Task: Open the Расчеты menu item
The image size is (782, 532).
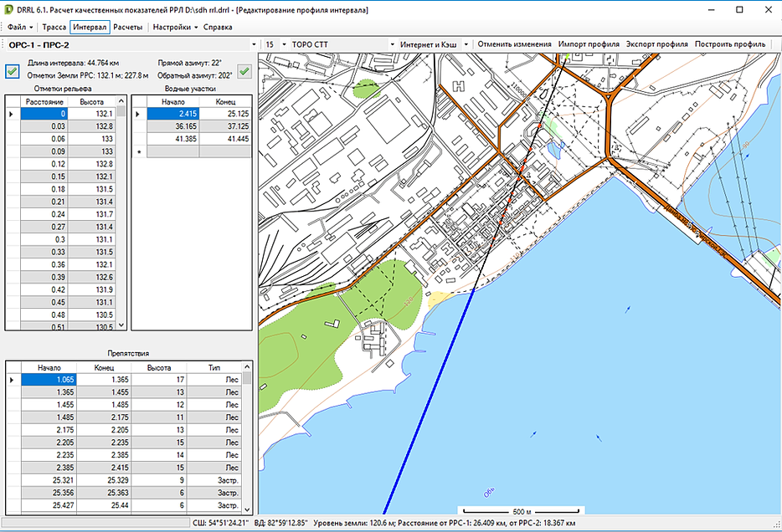Action: (127, 27)
